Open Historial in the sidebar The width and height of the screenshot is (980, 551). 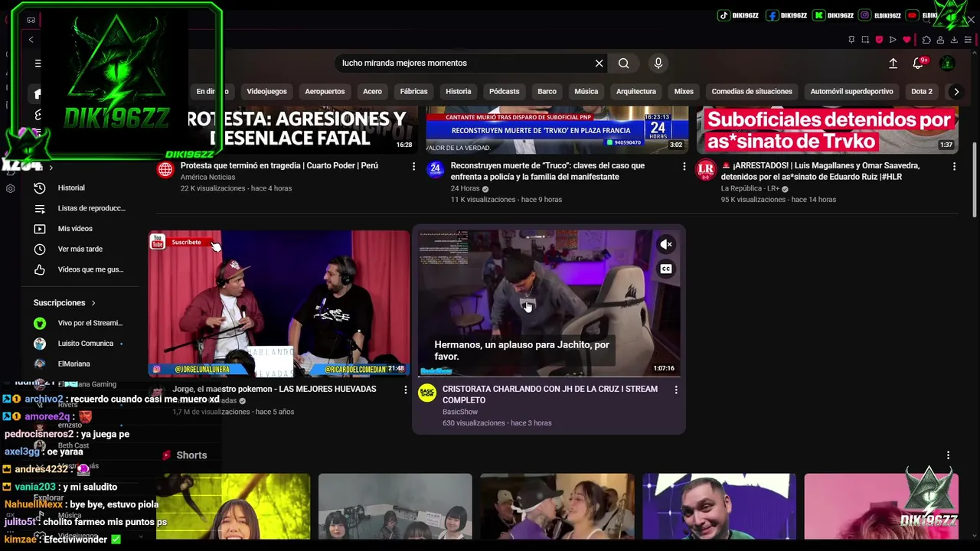(71, 188)
